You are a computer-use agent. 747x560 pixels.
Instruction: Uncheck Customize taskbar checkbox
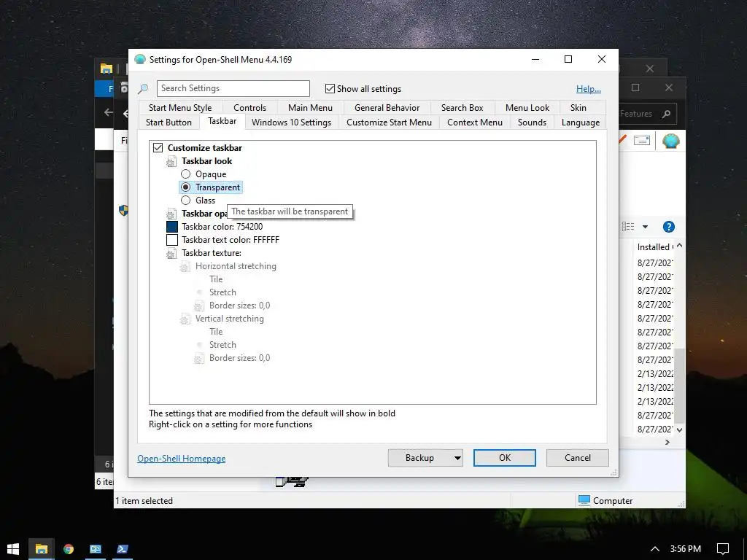tap(158, 148)
